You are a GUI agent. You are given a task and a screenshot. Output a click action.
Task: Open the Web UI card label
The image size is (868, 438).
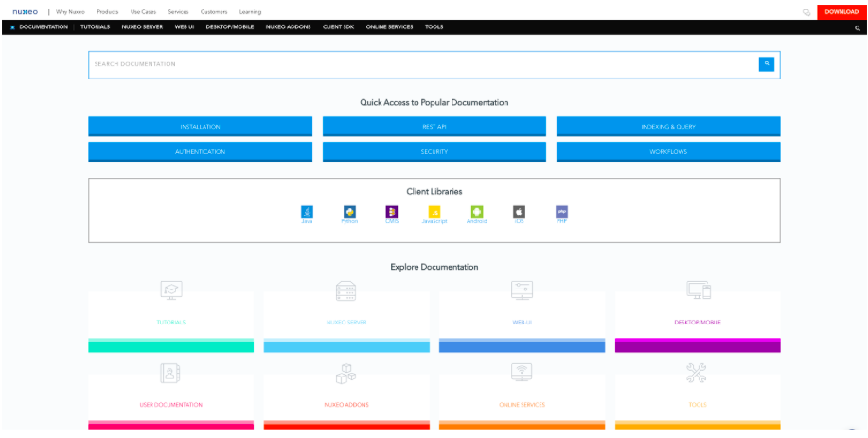click(522, 323)
